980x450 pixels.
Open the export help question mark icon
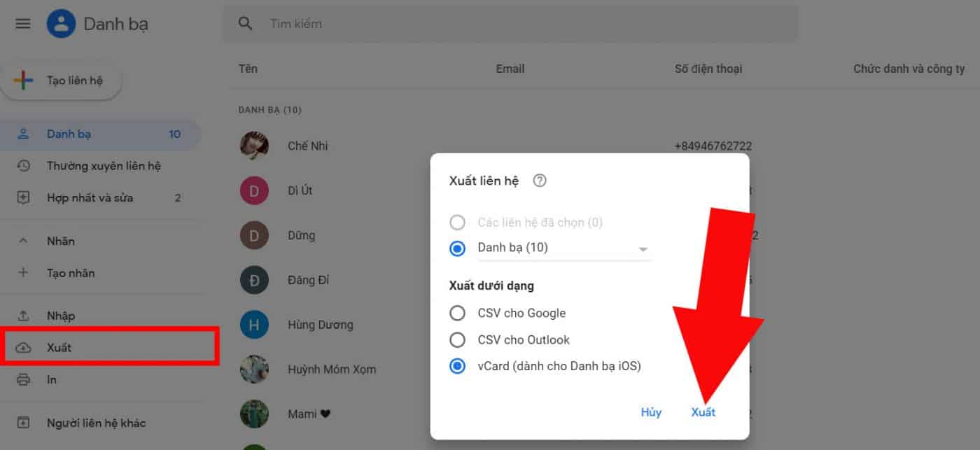point(539,181)
